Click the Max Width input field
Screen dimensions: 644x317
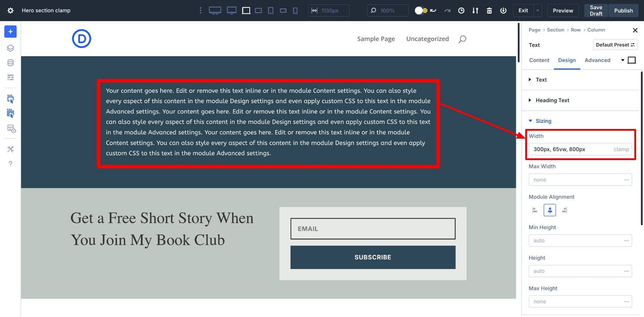pos(580,180)
